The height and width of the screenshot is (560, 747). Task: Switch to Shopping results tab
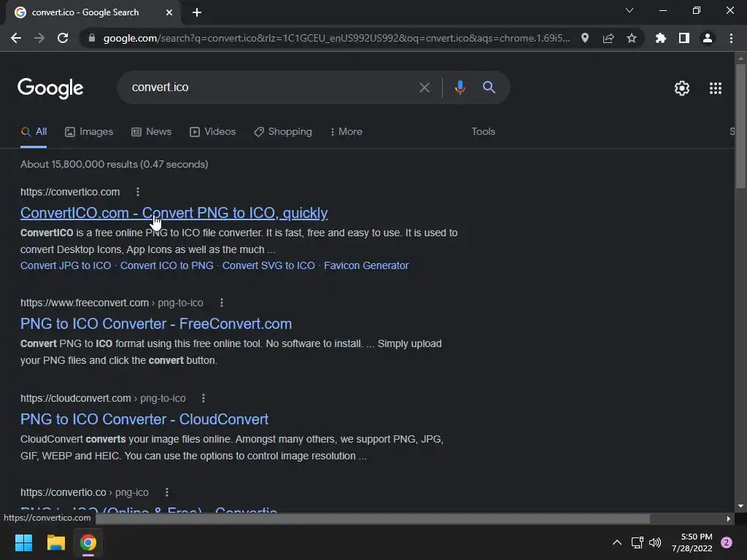(283, 132)
